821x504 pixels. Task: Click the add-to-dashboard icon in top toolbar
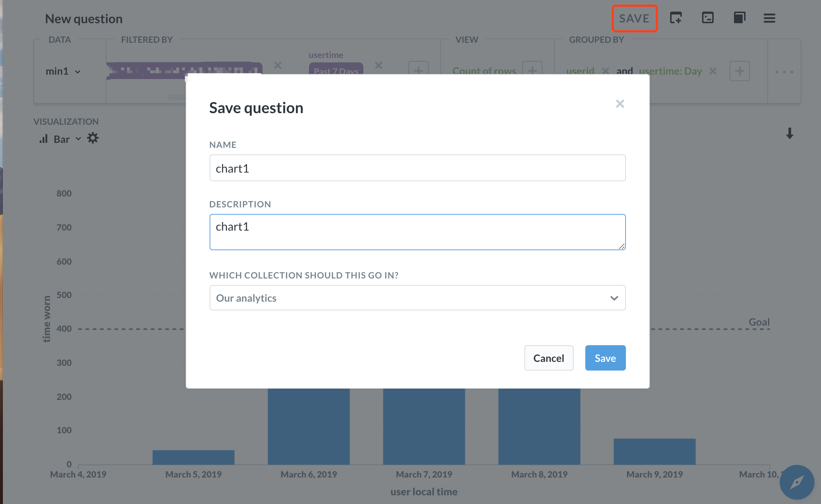tap(677, 18)
